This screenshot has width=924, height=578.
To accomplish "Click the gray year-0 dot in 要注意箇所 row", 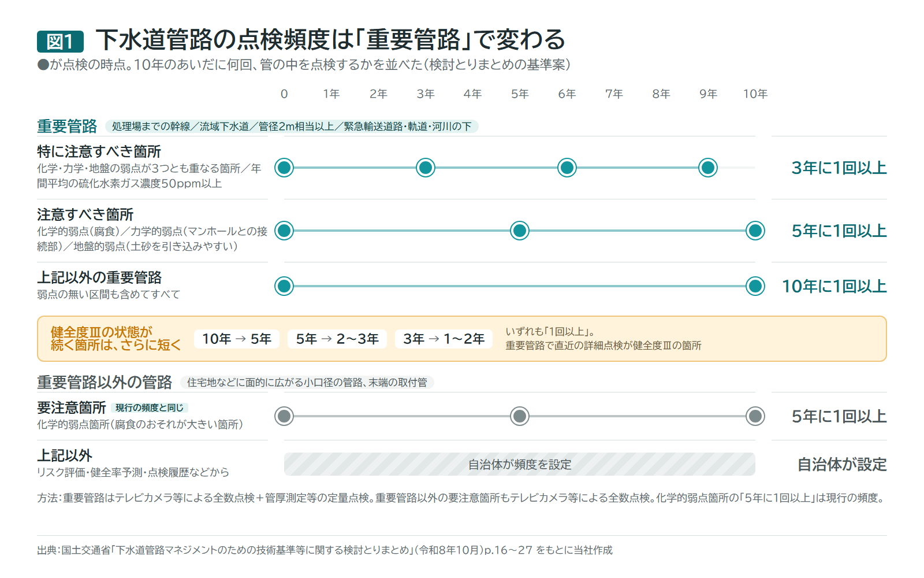I will 284,416.
